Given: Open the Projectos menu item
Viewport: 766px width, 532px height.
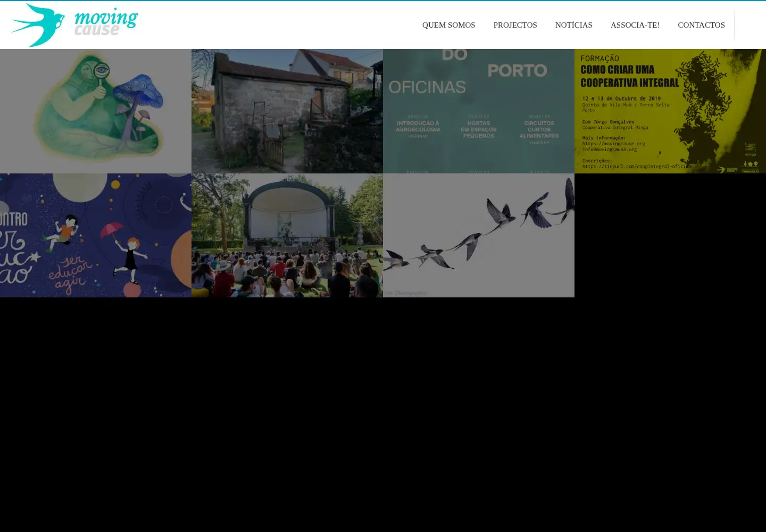Looking at the screenshot, I should point(515,25).
